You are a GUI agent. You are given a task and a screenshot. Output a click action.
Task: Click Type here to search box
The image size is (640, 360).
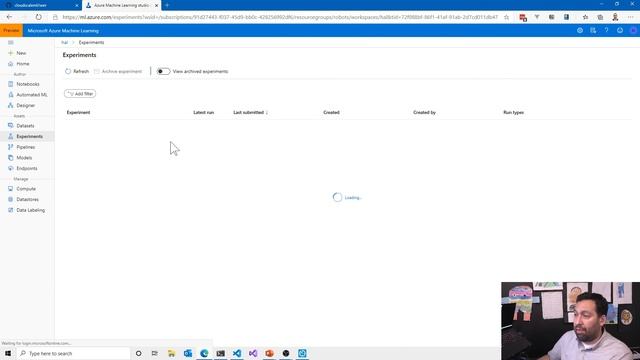point(73,353)
